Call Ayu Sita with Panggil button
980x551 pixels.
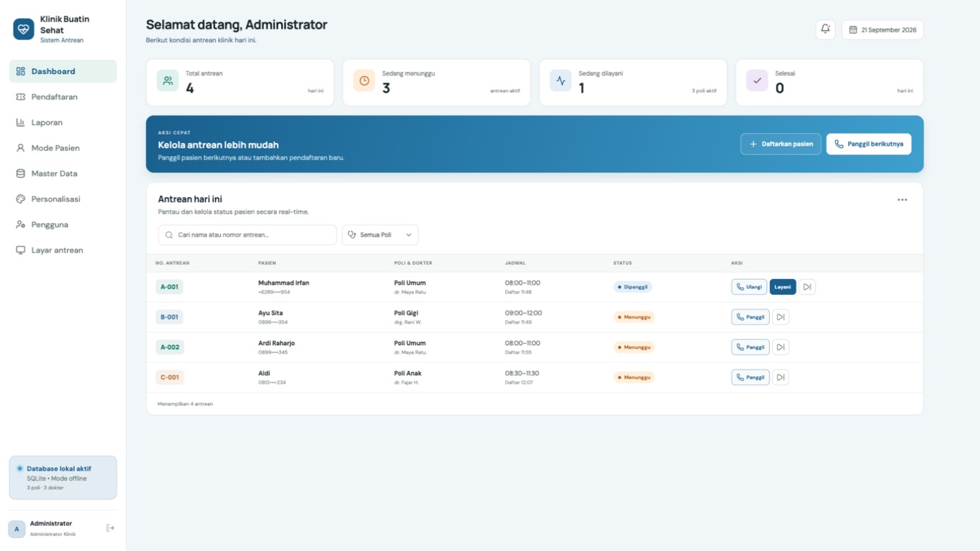coord(750,317)
